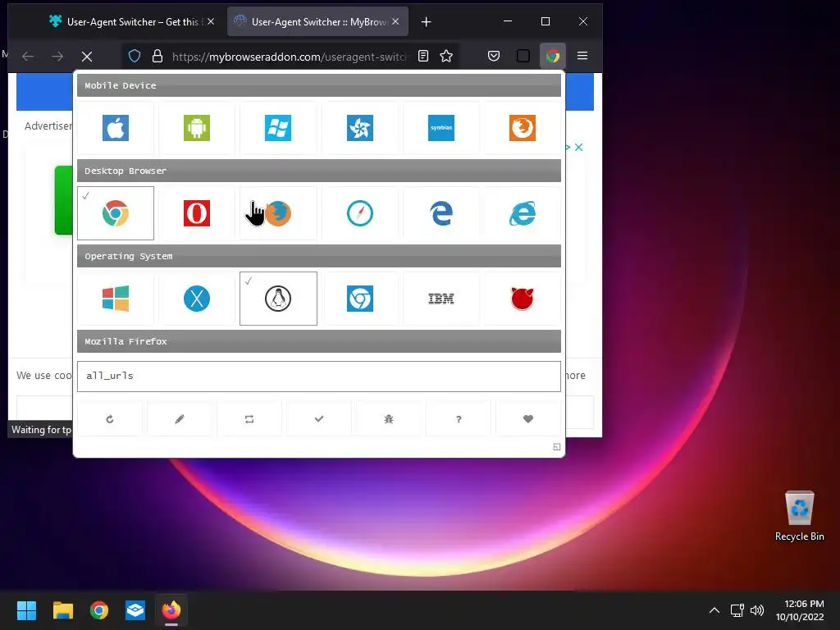Choose the Tizen pinwheel mobile icon
840x630 pixels.
pyautogui.click(x=360, y=128)
